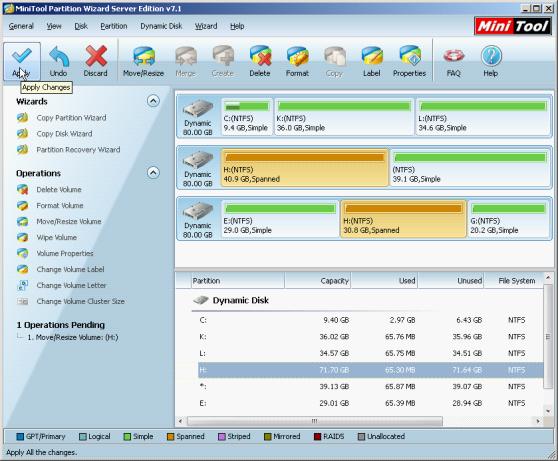Collapse the Wizards section
This screenshot has width=558, height=461.
click(x=153, y=101)
